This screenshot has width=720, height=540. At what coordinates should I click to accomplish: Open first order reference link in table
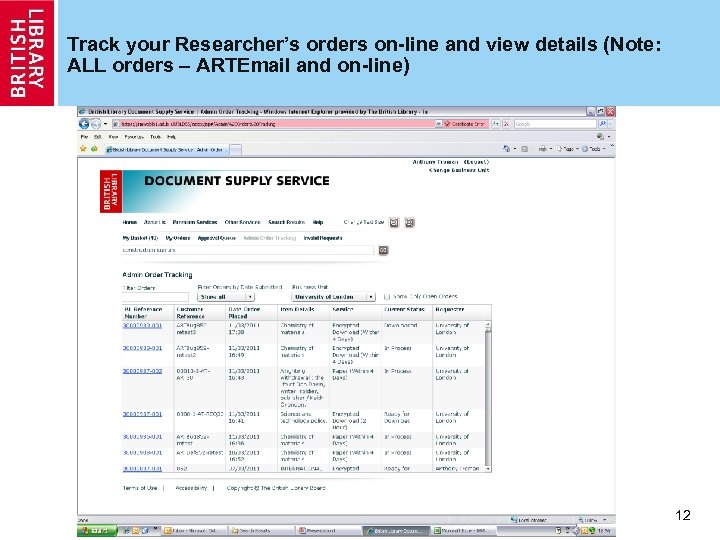click(x=142, y=325)
